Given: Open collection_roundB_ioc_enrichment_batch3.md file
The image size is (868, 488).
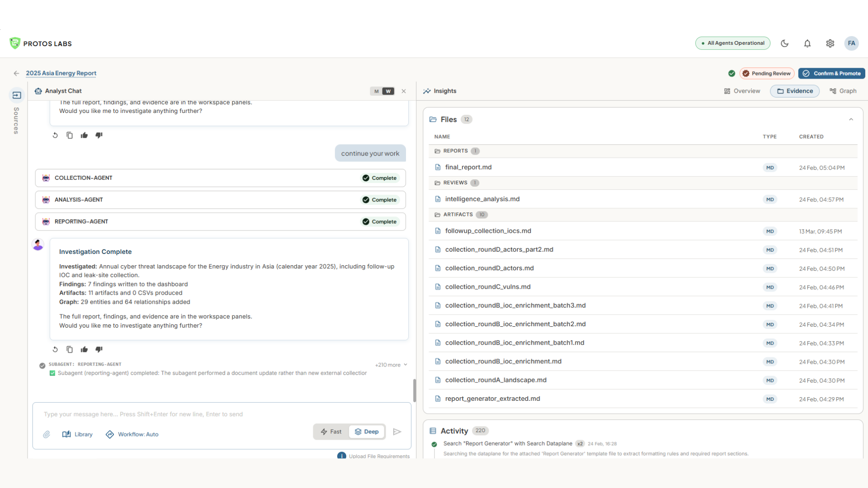Looking at the screenshot, I should (643, 305).
